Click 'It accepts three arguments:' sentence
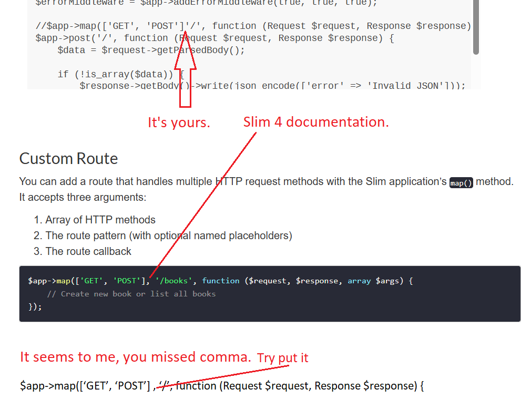This screenshot has width=521, height=420. pyautogui.click(x=83, y=197)
